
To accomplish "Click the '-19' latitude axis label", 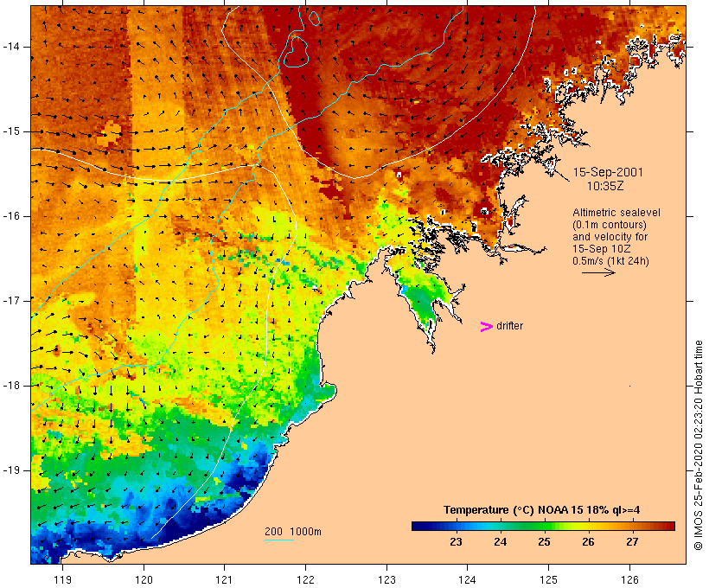I will 11,470.
